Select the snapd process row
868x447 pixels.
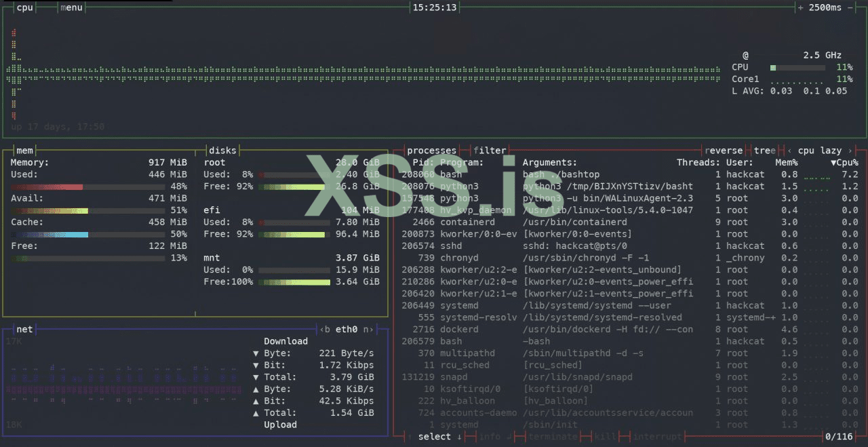(x=630, y=377)
